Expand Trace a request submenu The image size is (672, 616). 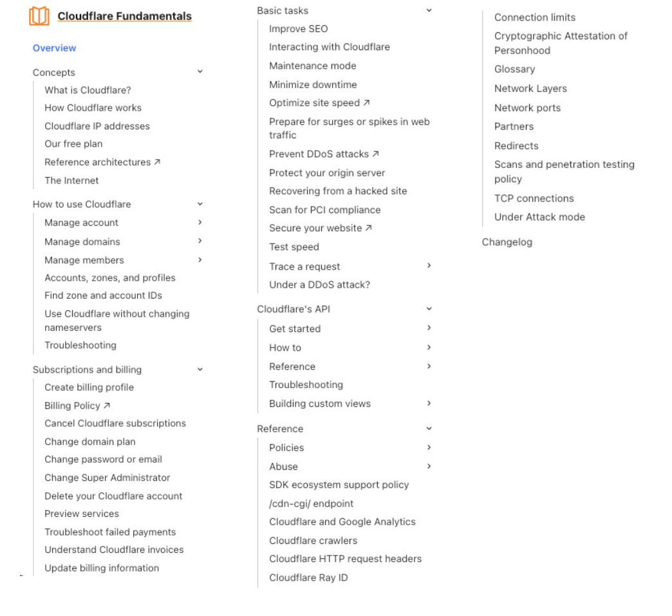coord(429,265)
